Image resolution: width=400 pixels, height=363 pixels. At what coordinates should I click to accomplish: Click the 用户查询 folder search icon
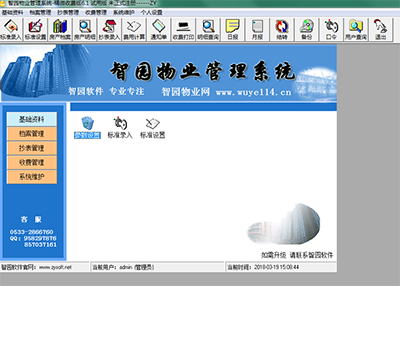click(x=356, y=30)
